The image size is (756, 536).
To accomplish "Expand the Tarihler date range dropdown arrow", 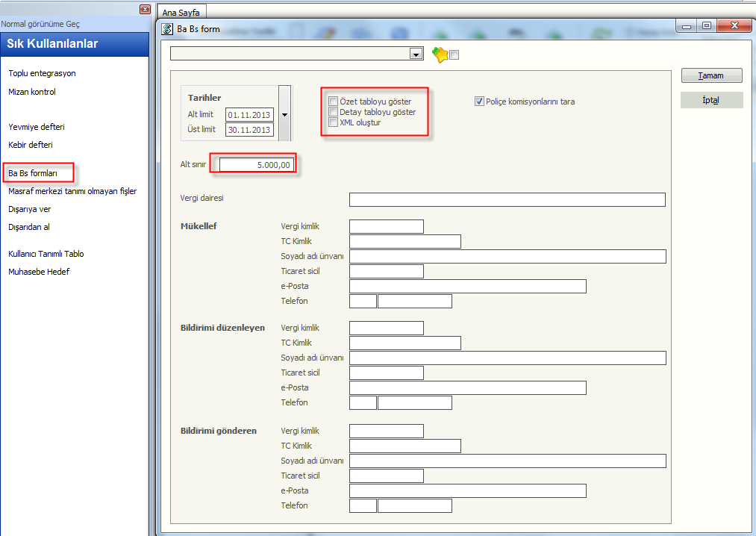I will (x=284, y=114).
